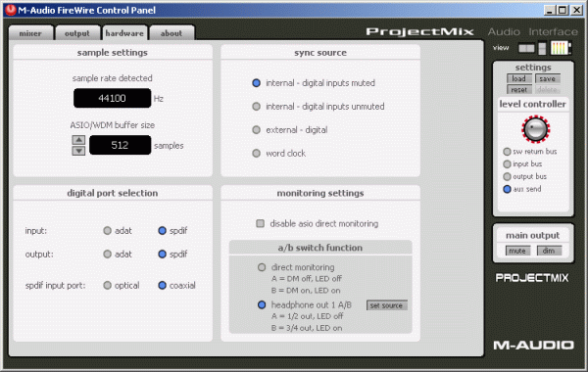Minimize the FireWire Control Panel window
This screenshot has height=372, width=588.
click(x=550, y=10)
